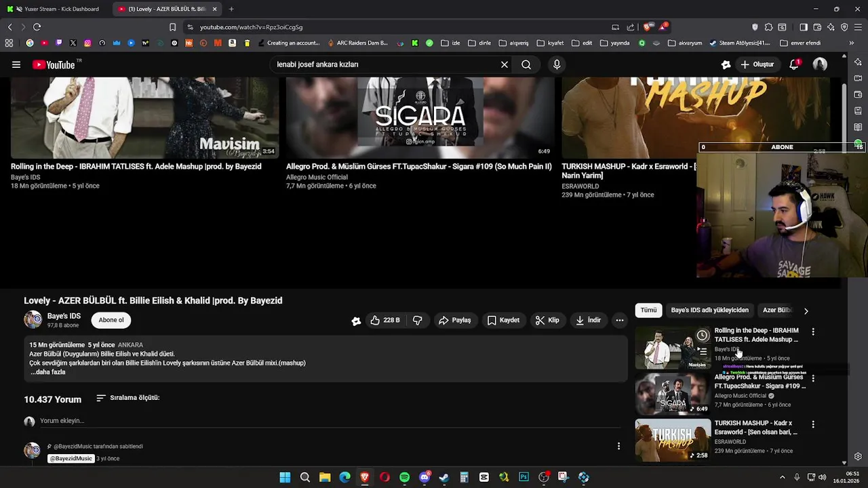Add Rolling in the Deep to Watch Later

click(703, 335)
